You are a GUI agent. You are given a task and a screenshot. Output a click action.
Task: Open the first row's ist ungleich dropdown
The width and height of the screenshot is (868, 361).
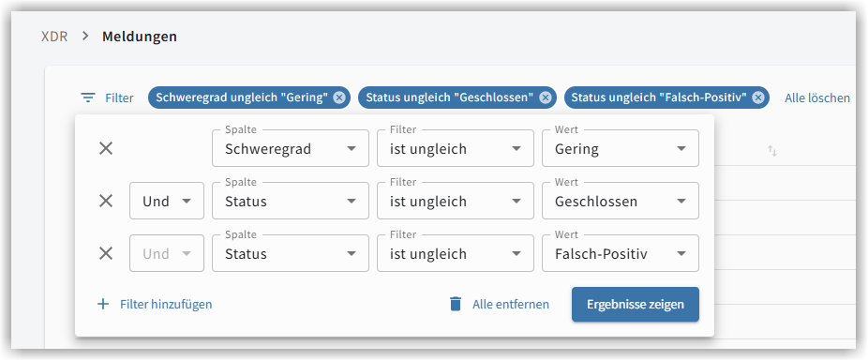pyautogui.click(x=456, y=148)
